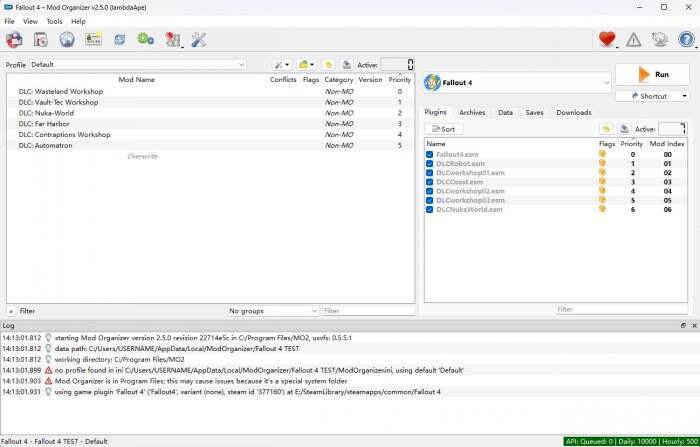Click the Tools plugins toolbar icon
The height and width of the screenshot is (447, 700).
pyautogui.click(x=173, y=40)
